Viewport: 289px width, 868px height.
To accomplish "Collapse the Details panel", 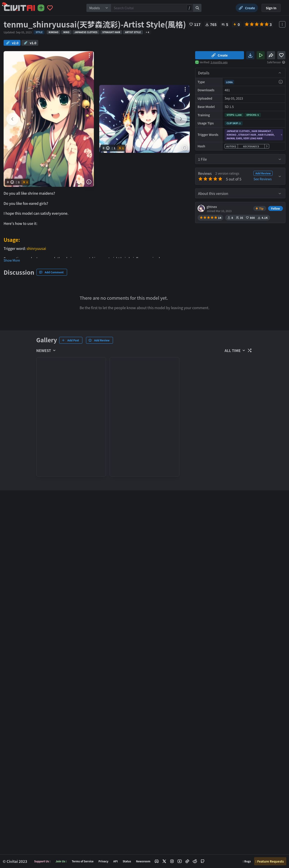I will (280, 73).
